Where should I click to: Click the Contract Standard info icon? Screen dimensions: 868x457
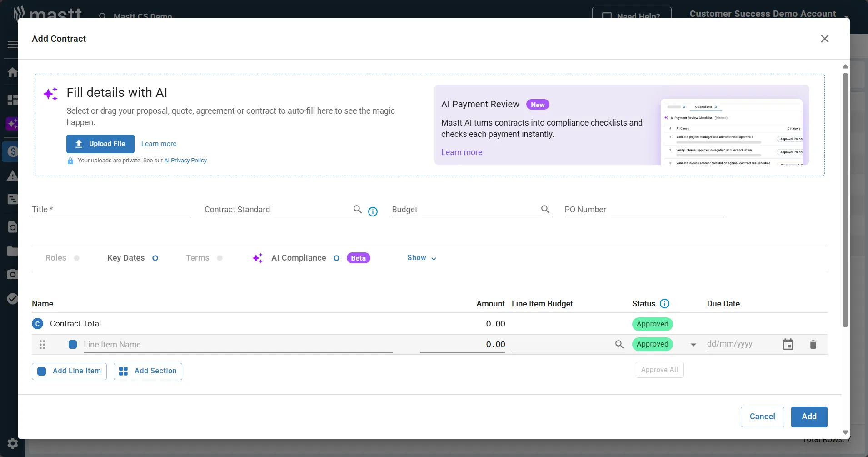[x=373, y=211]
